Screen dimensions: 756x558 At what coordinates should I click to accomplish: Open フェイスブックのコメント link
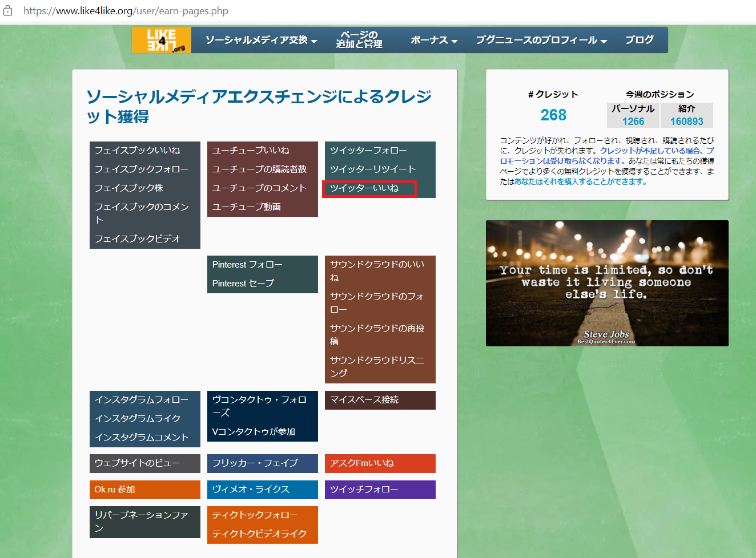[x=142, y=213]
